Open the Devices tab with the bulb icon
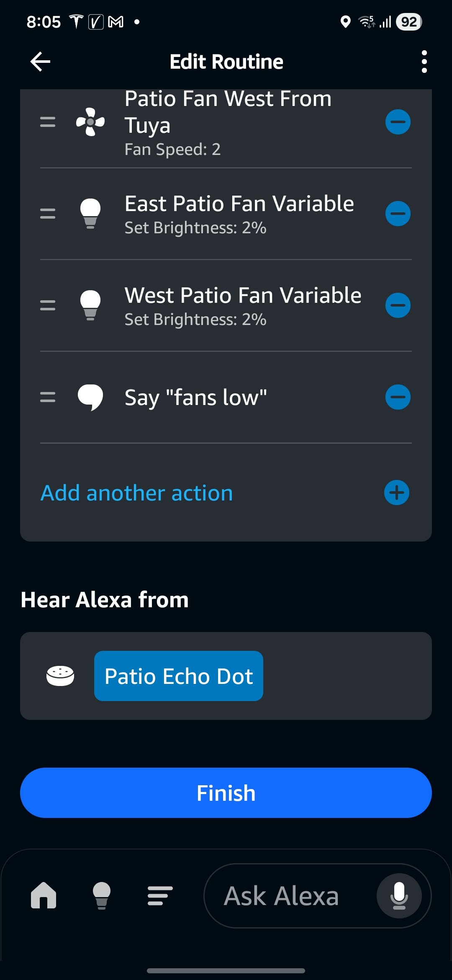Image resolution: width=452 pixels, height=980 pixels. 102,895
